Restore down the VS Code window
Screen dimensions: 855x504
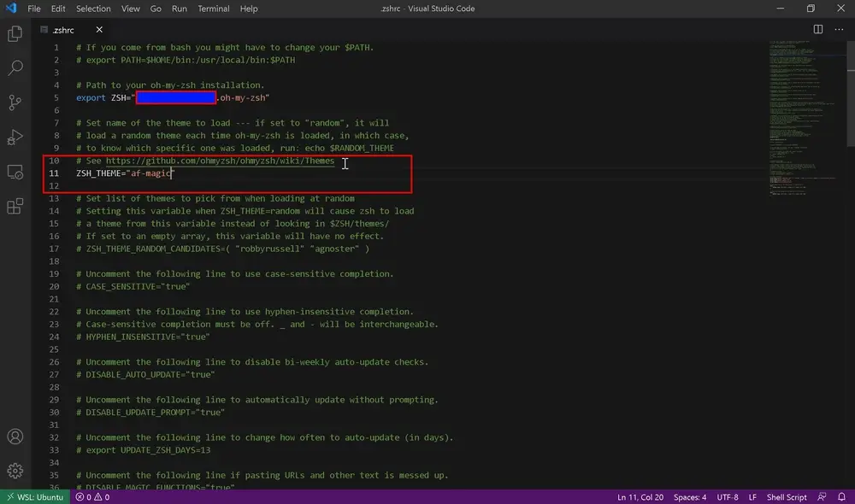point(811,9)
